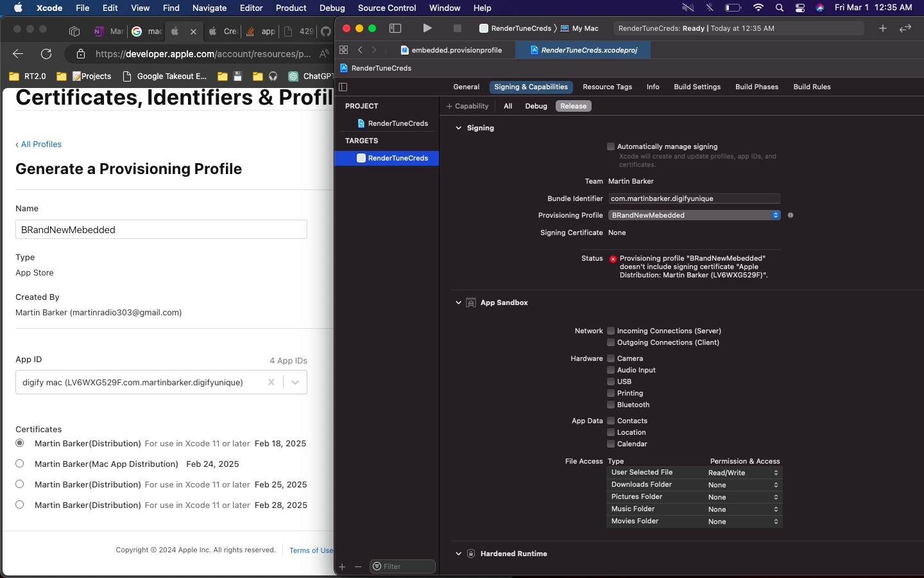Image resolution: width=924 pixels, height=578 pixels.
Task: Open the Product menu
Action: coord(291,8)
